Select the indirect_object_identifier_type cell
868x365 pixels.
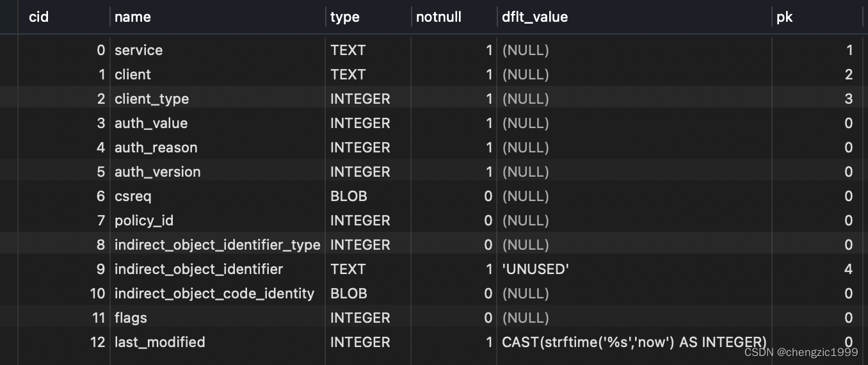click(x=217, y=245)
